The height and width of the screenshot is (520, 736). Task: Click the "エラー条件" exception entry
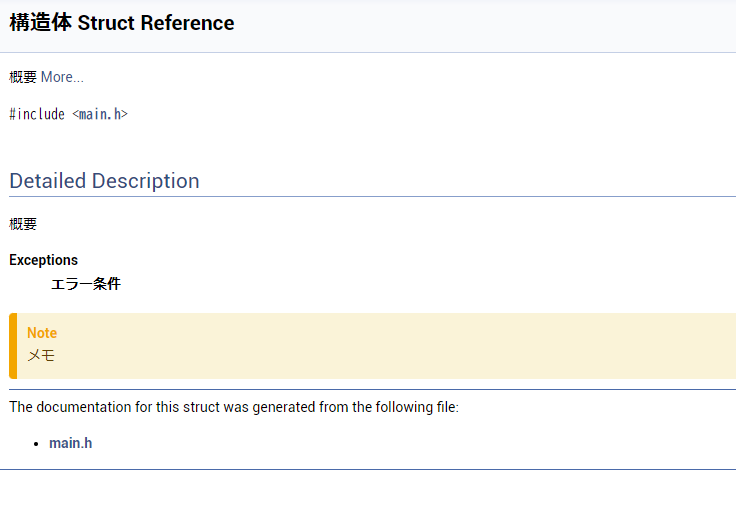click(86, 284)
